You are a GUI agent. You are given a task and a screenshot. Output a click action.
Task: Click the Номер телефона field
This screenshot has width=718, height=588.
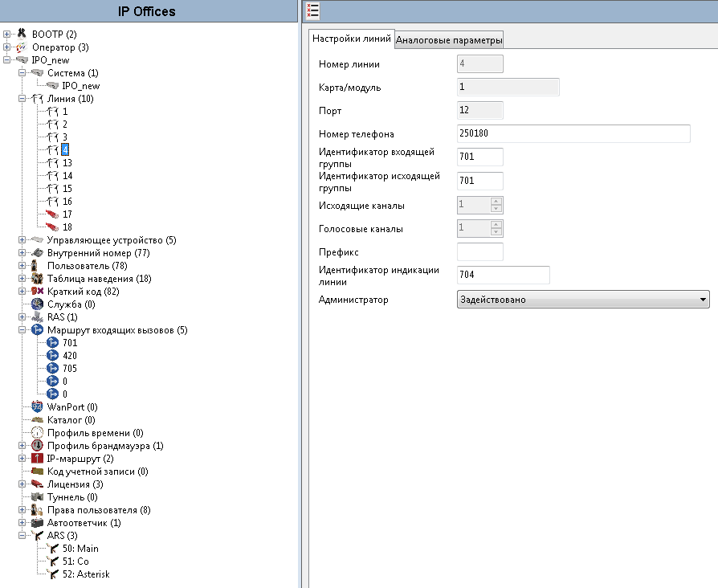click(573, 133)
